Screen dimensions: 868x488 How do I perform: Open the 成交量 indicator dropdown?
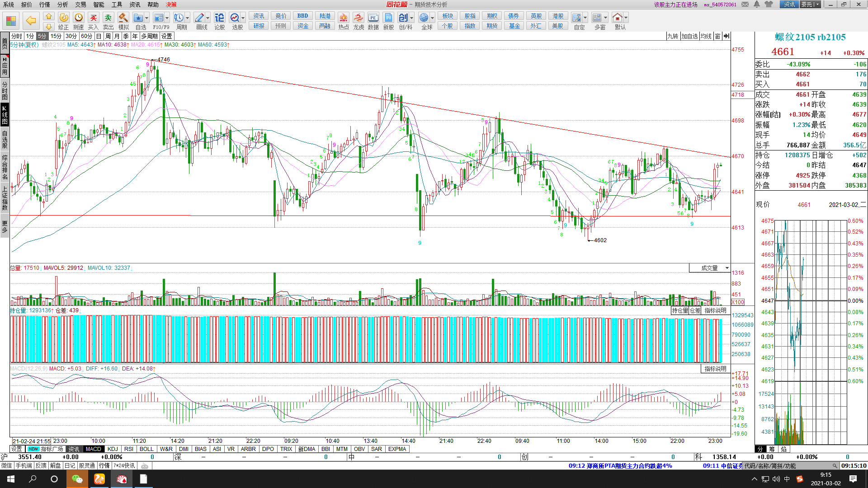[727, 268]
